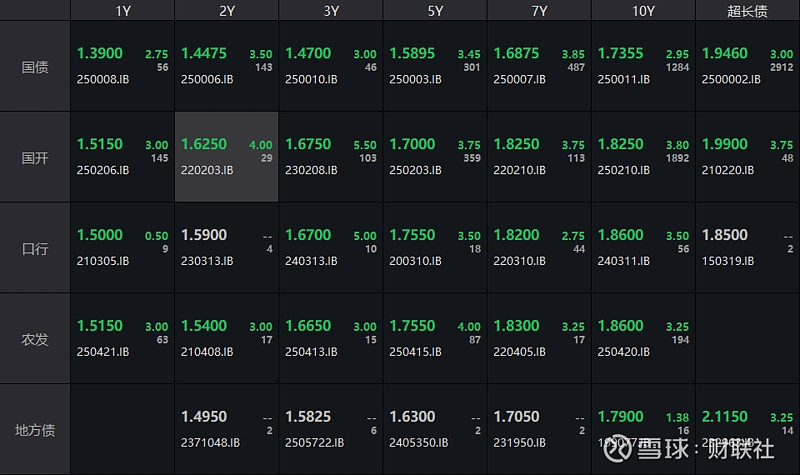
Task: Select the 1Y maturity column header
Action: pos(122,10)
